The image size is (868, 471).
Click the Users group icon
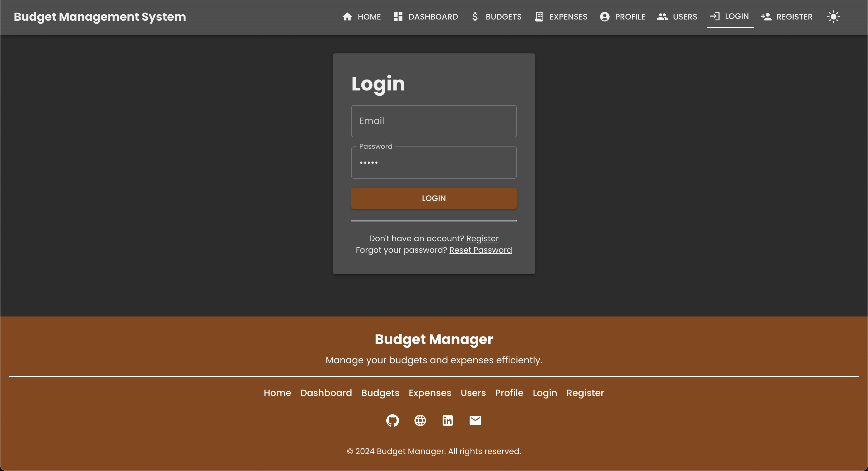[x=662, y=17]
